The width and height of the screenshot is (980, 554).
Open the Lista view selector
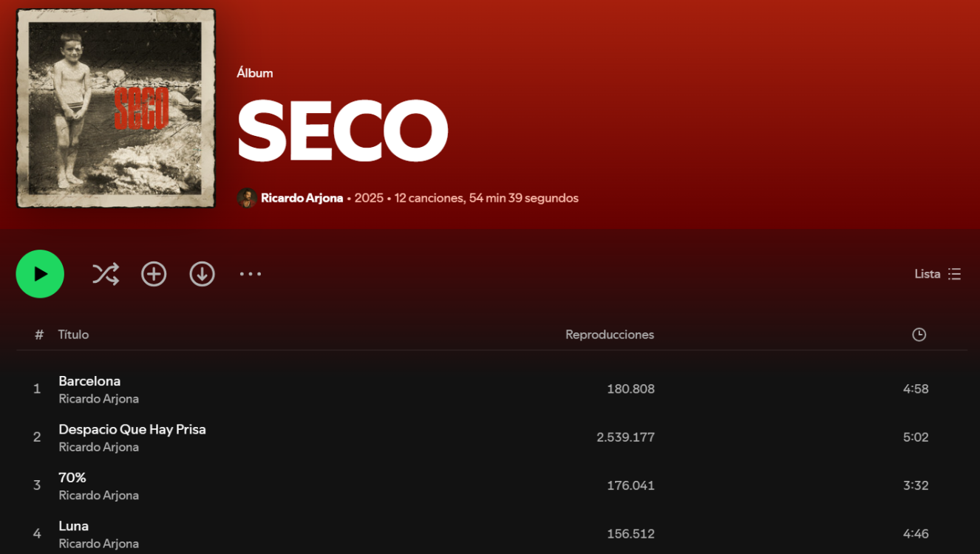coord(927,273)
